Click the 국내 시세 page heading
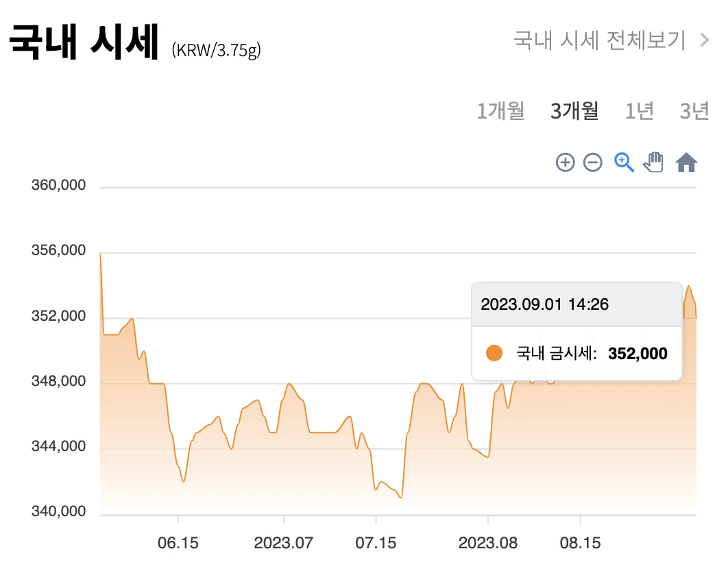This screenshot has height=573, width=728. point(82,41)
